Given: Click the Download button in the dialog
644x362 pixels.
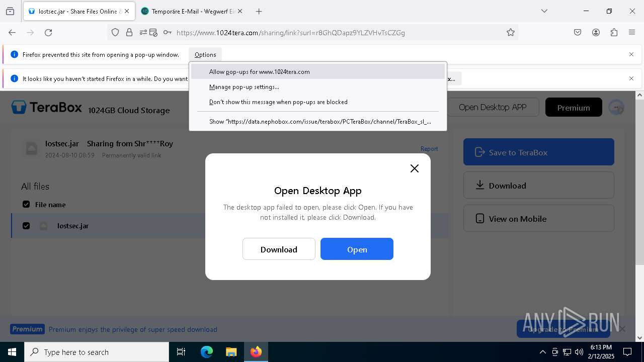Looking at the screenshot, I should tap(279, 249).
